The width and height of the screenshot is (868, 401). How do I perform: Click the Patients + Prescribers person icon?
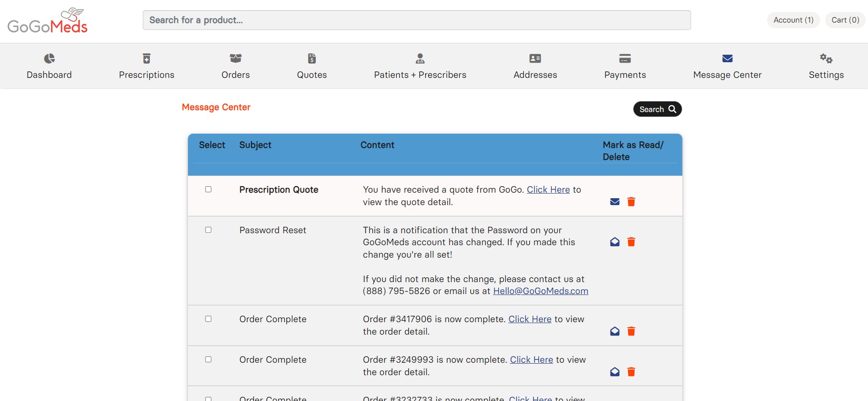pyautogui.click(x=420, y=59)
